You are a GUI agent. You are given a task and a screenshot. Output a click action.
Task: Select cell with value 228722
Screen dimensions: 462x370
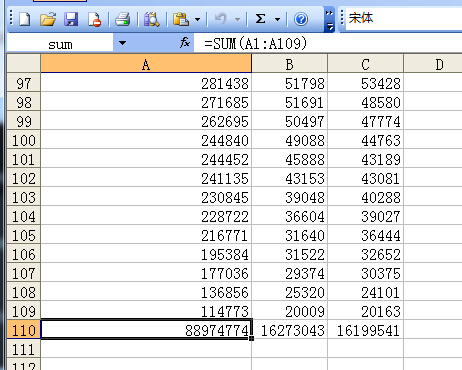point(146,216)
